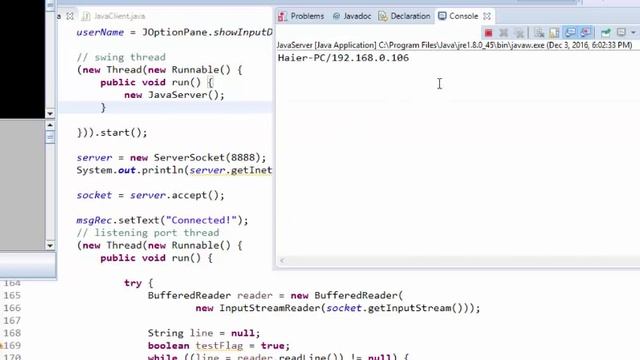The image size is (640, 360).
Task: Click the Remove Launch icon in the console toolbar
Action: tap(504, 33)
